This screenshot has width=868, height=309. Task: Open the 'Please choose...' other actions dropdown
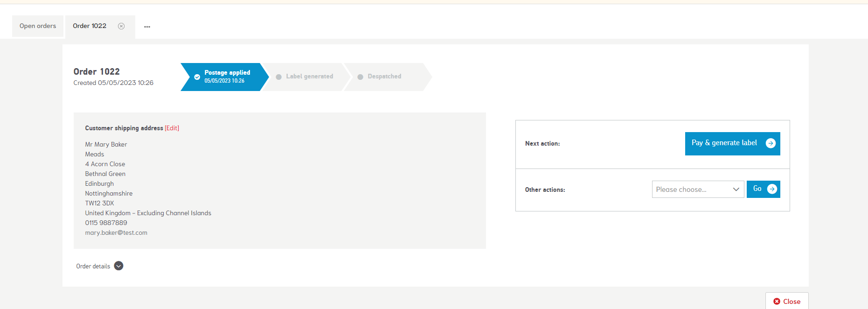coord(690,190)
